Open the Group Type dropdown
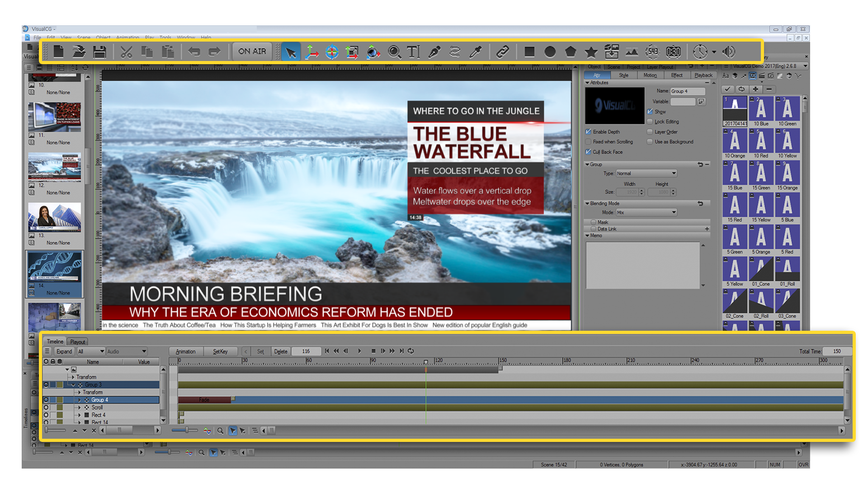The image size is (868, 488). [646, 174]
